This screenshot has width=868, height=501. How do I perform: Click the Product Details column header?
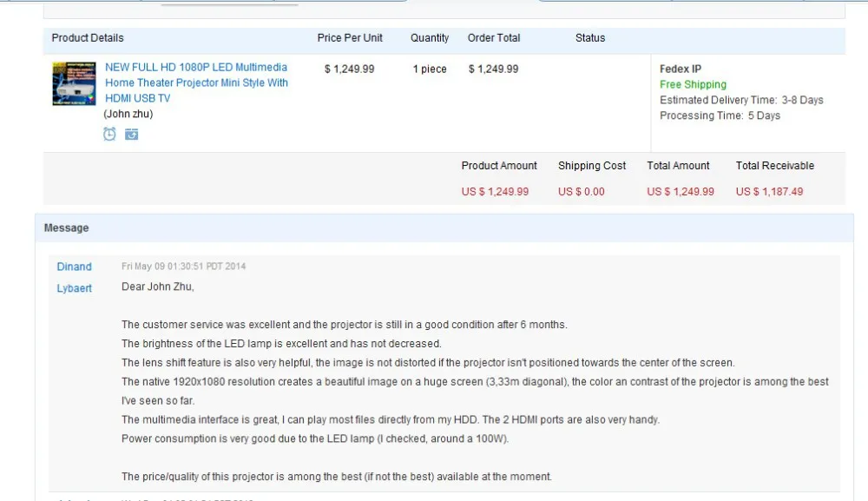click(88, 37)
